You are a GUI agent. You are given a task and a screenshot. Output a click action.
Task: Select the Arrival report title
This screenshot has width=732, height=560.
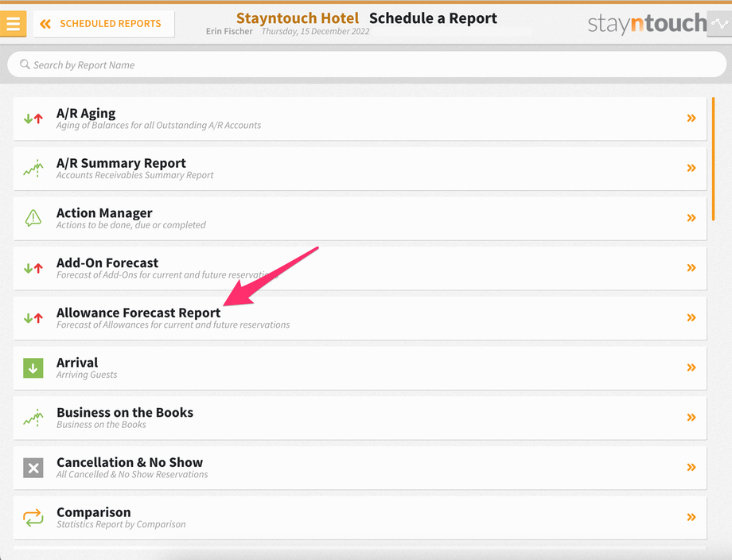(x=77, y=363)
